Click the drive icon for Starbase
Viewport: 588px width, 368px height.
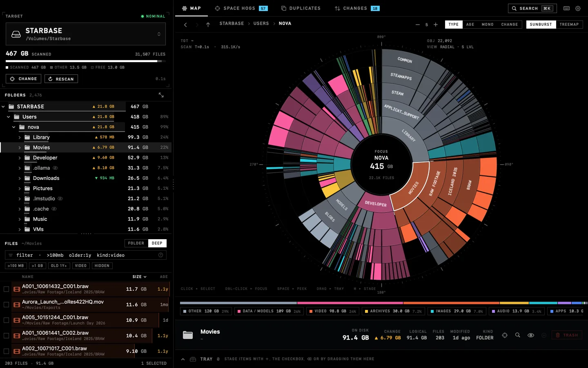pos(16,34)
